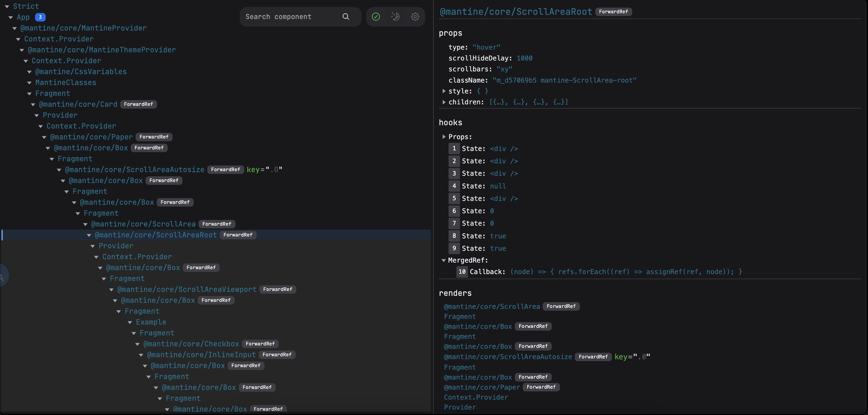868x415 pixels.
Task: Collapse the Example component node arrow
Action: tap(130, 322)
